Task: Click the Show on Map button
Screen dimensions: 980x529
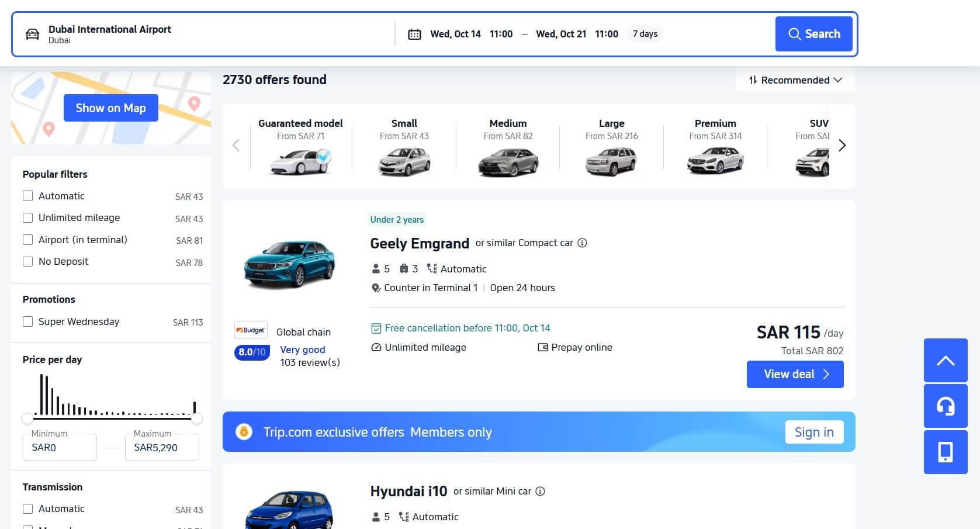Action: coord(111,108)
